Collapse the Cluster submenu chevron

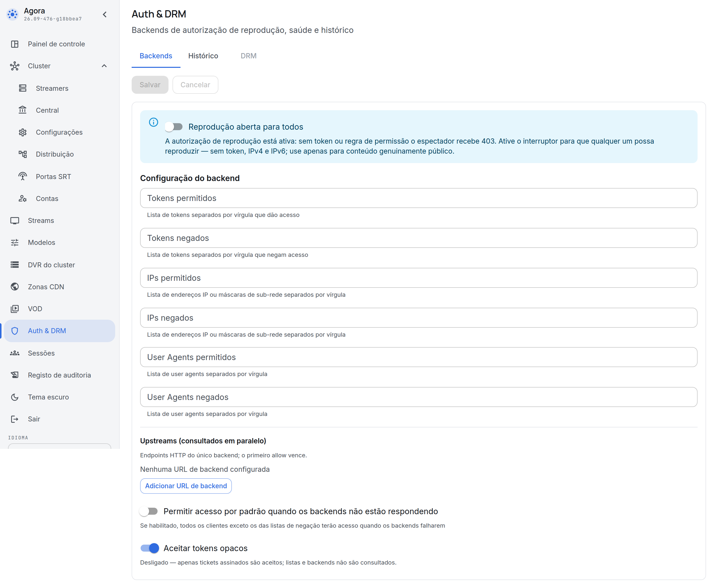click(x=104, y=66)
